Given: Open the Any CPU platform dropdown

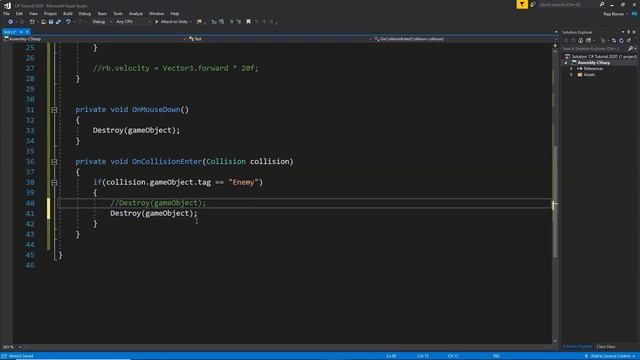Looking at the screenshot, I should coord(133,22).
